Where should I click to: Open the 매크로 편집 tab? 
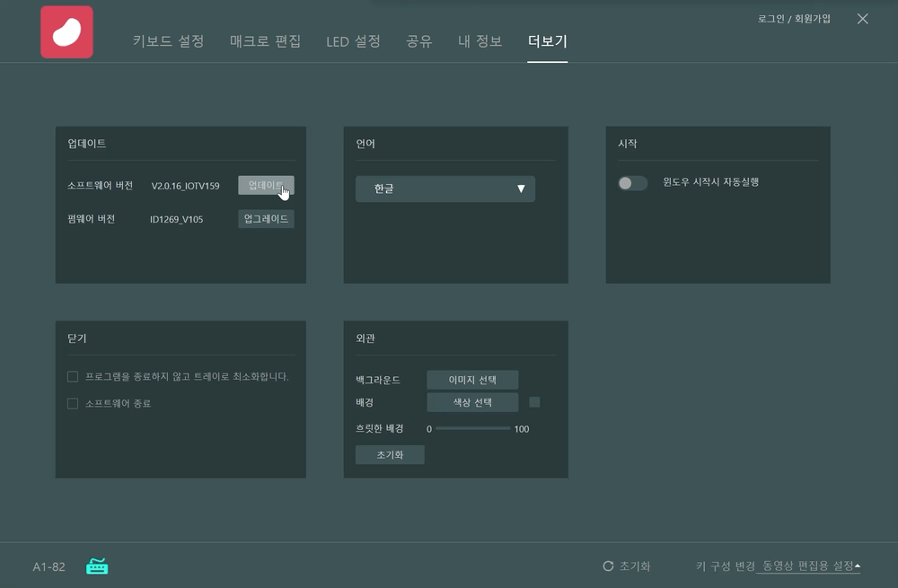262,41
